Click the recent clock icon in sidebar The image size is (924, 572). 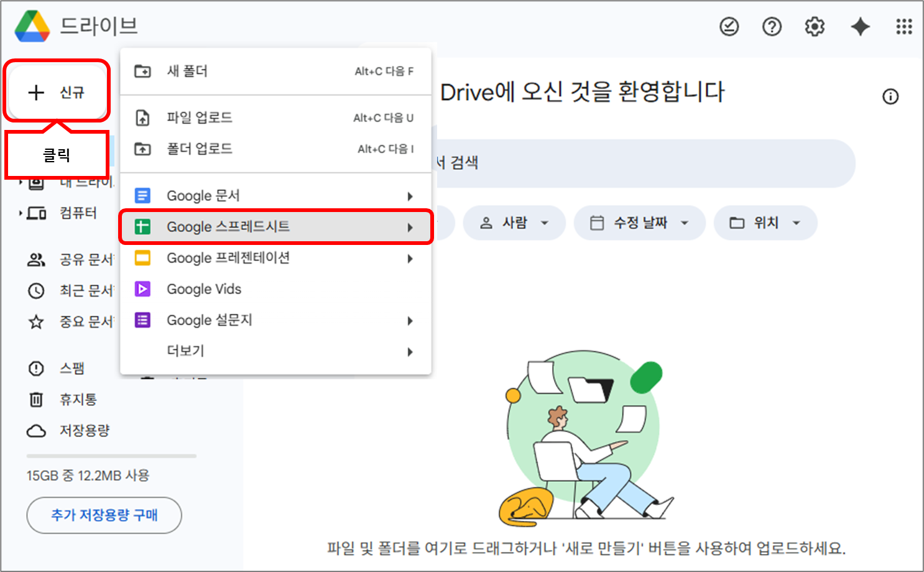click(36, 290)
